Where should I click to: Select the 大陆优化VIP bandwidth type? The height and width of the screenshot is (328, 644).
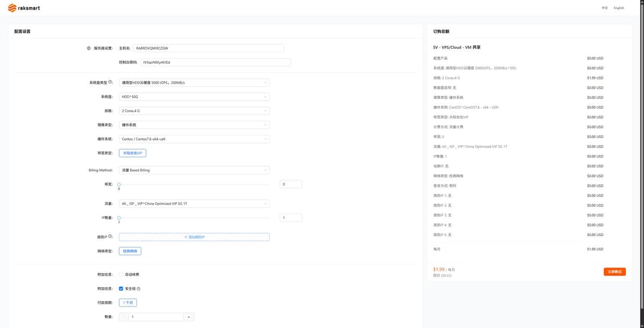tap(133, 153)
